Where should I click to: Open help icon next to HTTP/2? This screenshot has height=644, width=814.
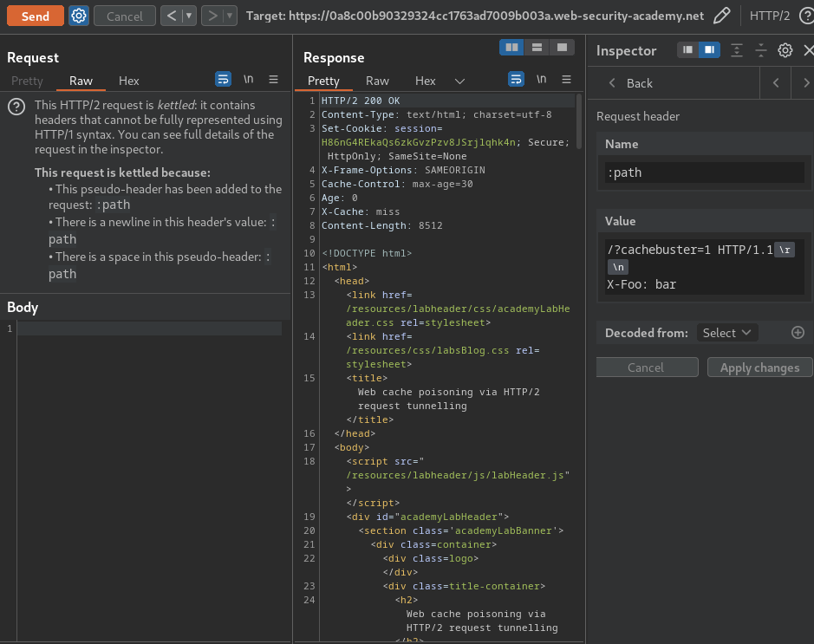tap(806, 16)
